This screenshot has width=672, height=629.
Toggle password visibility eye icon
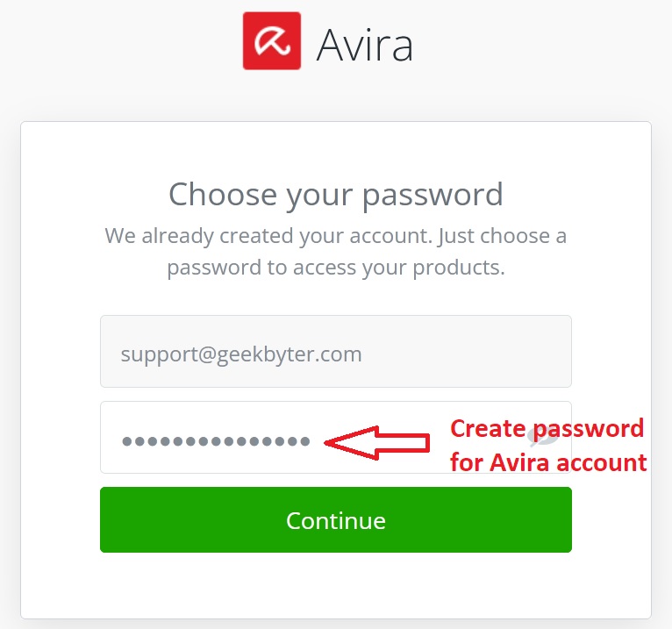541,437
